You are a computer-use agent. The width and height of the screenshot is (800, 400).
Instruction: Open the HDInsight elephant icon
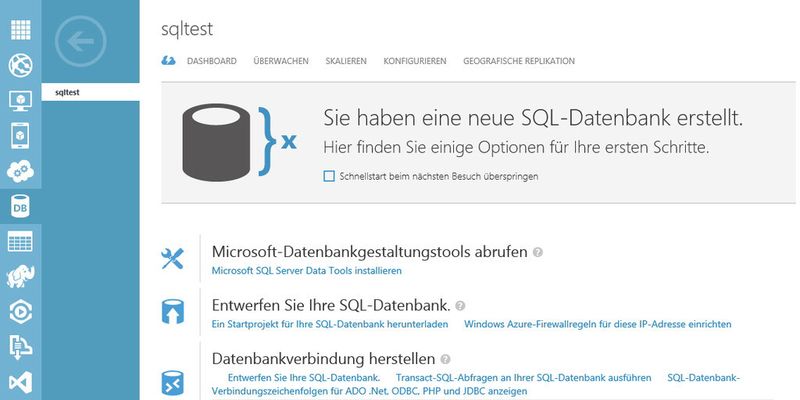pos(20,277)
